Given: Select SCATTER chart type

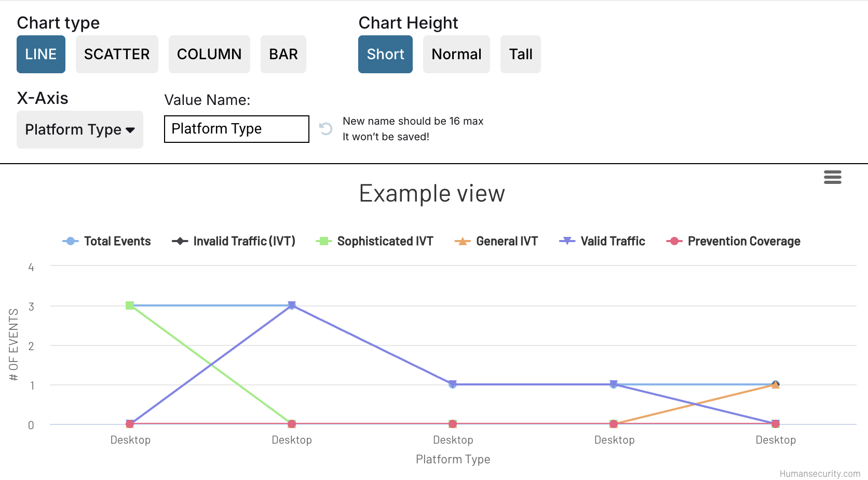Looking at the screenshot, I should [117, 54].
